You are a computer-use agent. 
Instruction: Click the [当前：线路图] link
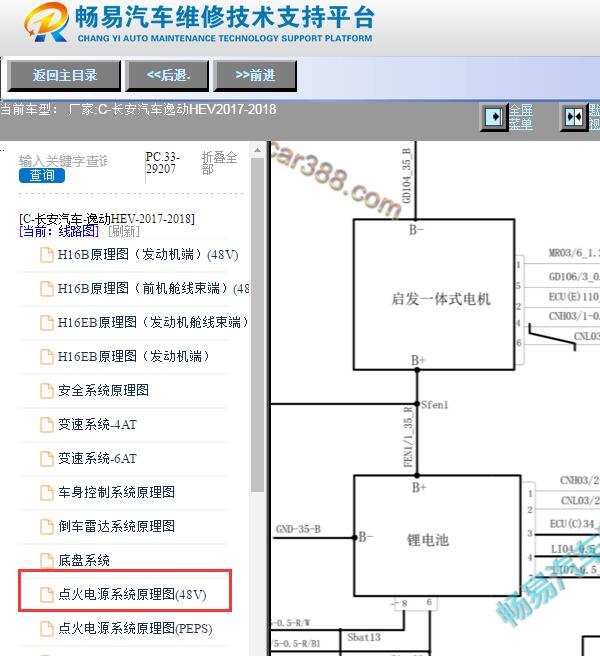tap(59, 231)
